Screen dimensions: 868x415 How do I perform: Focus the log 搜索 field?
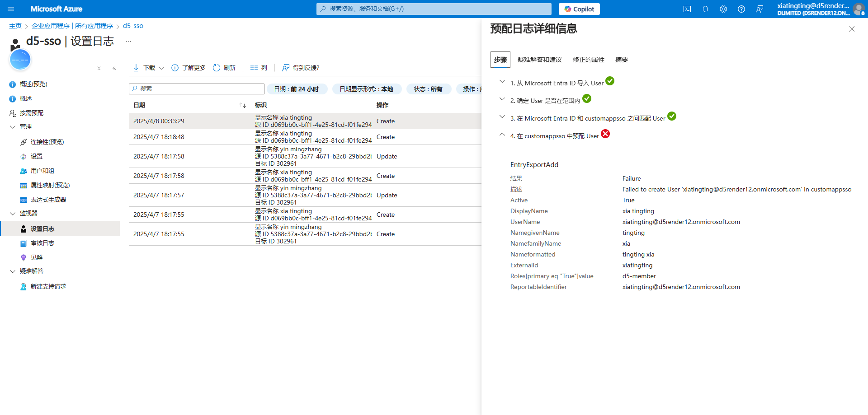click(x=197, y=89)
